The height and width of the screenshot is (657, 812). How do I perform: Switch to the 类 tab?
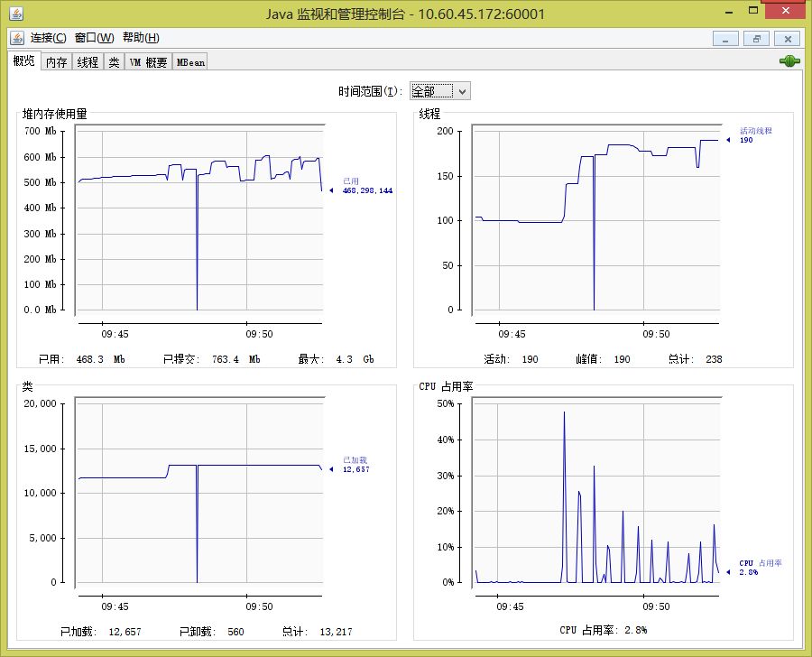point(114,62)
